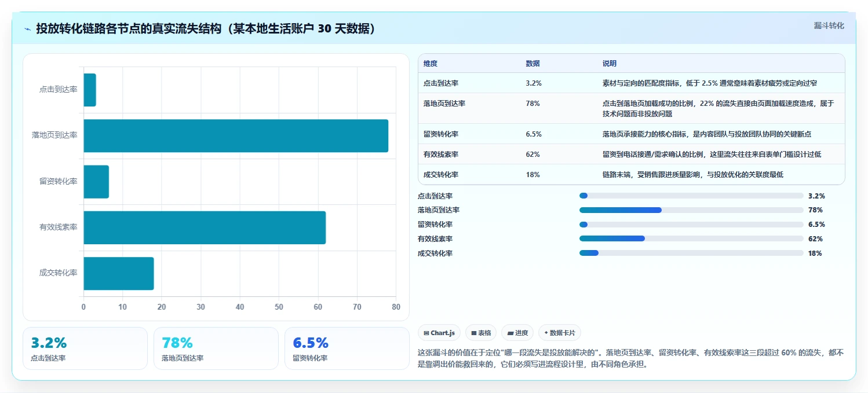Click 留资转化率 cell in the table
This screenshot has height=393, width=868.
tap(441, 134)
